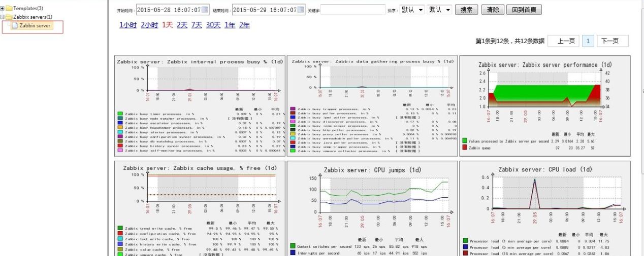Go to next page with 下一页

tap(612, 41)
